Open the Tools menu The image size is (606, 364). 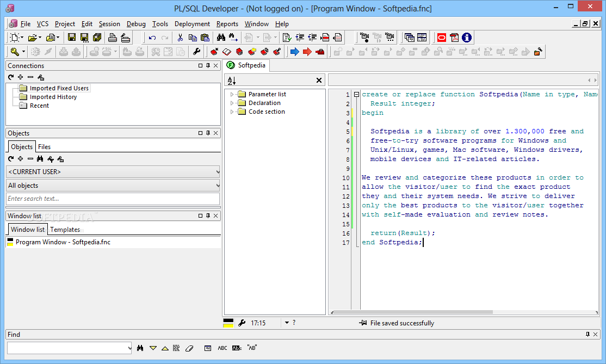pos(160,23)
